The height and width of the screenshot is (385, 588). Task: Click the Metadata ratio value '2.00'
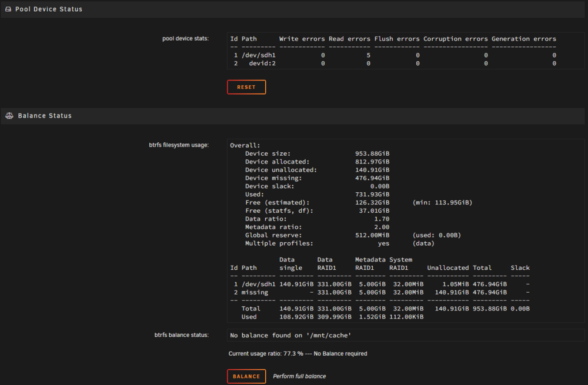click(x=382, y=227)
